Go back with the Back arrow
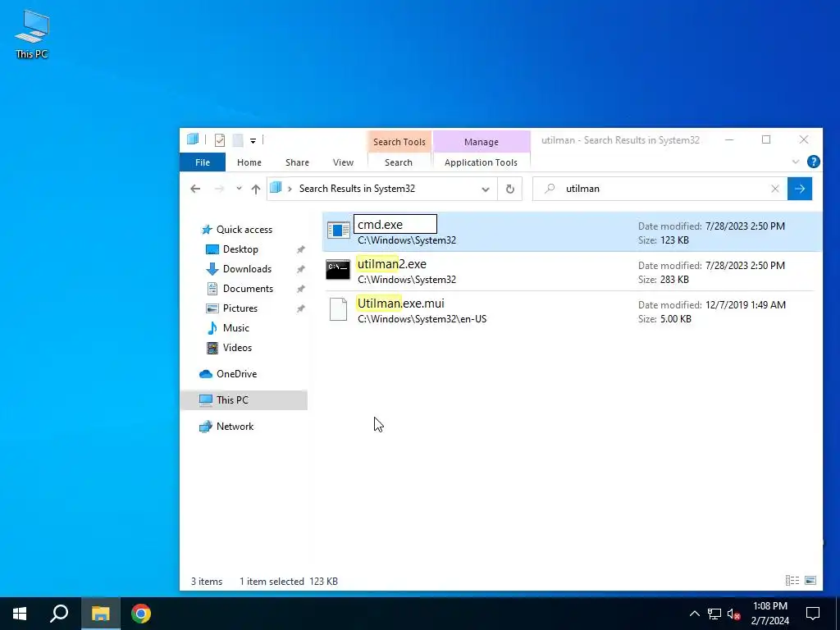The width and height of the screenshot is (840, 630). [195, 189]
